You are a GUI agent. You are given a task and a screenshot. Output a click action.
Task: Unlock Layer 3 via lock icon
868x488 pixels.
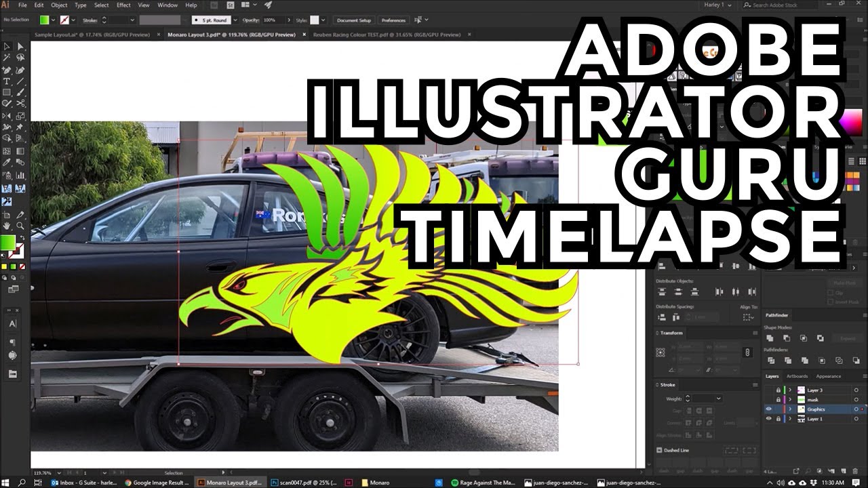point(778,390)
